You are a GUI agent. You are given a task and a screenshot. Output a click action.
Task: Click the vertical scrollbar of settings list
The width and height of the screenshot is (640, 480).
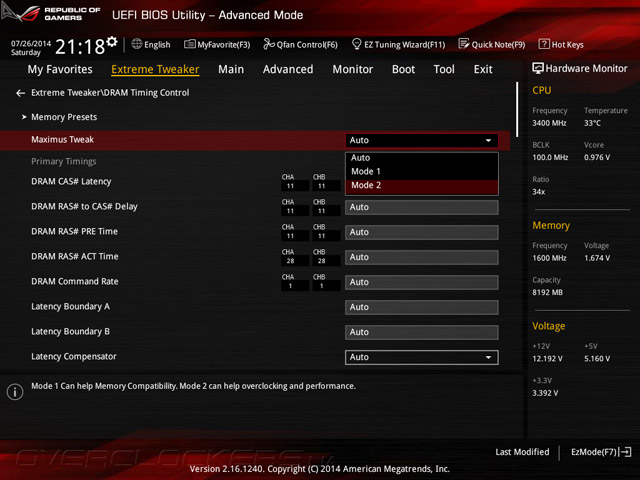pos(517,109)
